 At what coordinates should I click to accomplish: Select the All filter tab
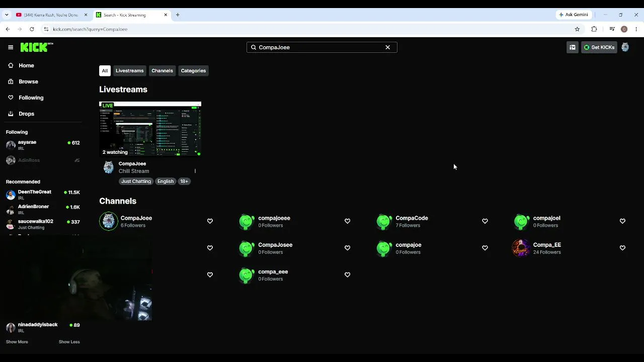(x=105, y=71)
